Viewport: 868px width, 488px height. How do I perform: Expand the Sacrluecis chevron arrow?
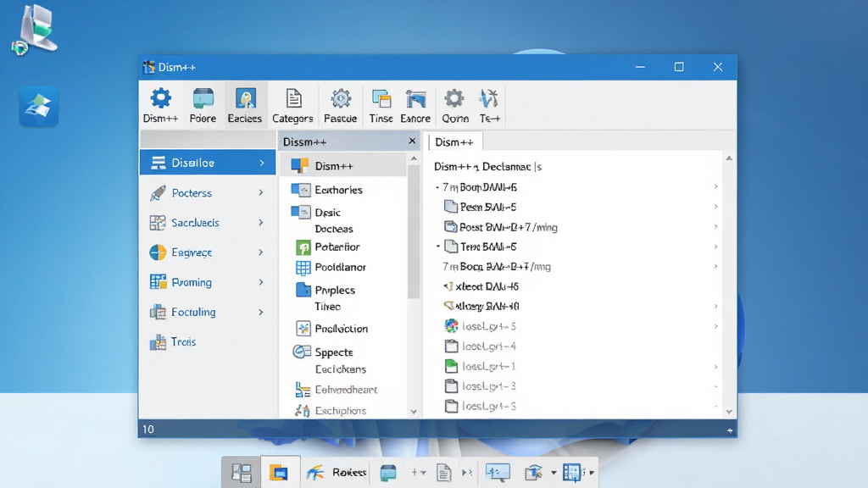(x=261, y=223)
